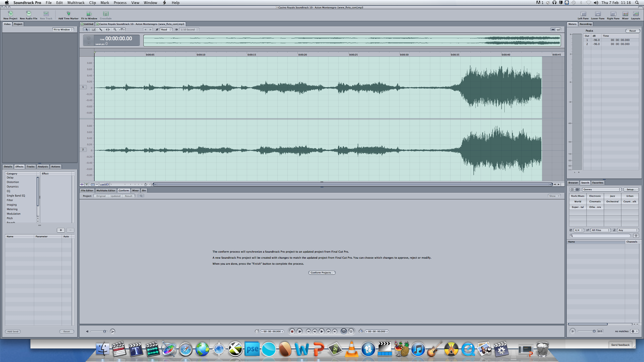Select the audio stretching tool
Viewport: 644px width, 362px height.
pos(108,29)
